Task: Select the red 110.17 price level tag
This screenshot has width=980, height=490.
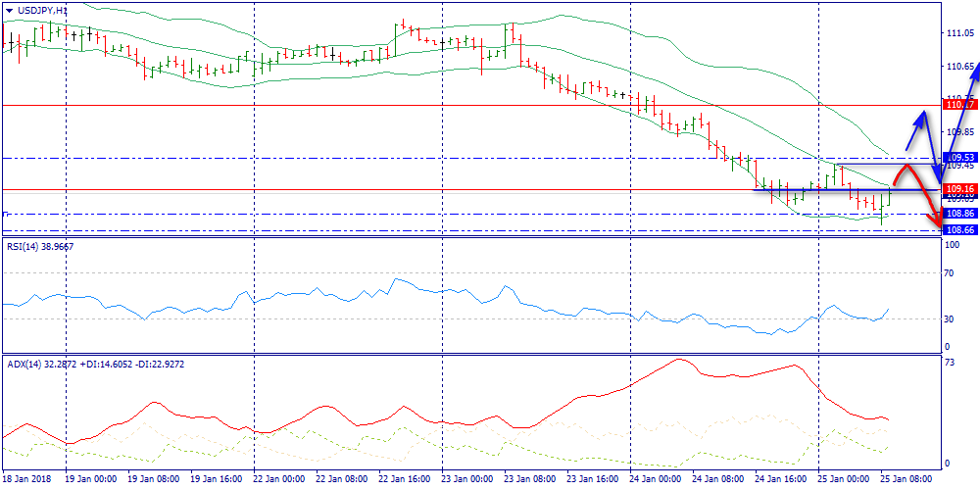Action: click(x=959, y=105)
